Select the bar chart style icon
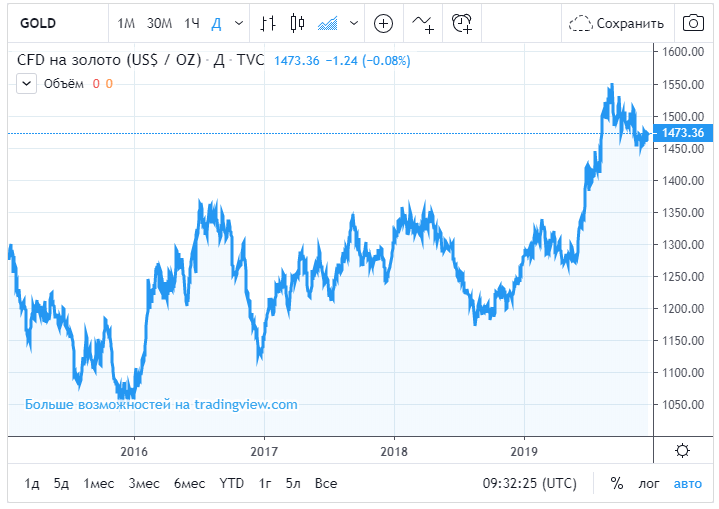Viewport: 719px width, 509px height. click(268, 23)
